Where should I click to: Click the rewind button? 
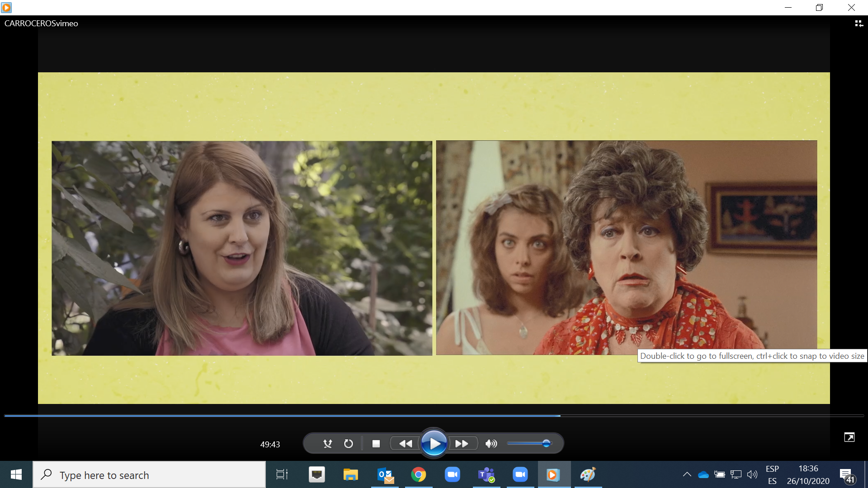(x=406, y=444)
